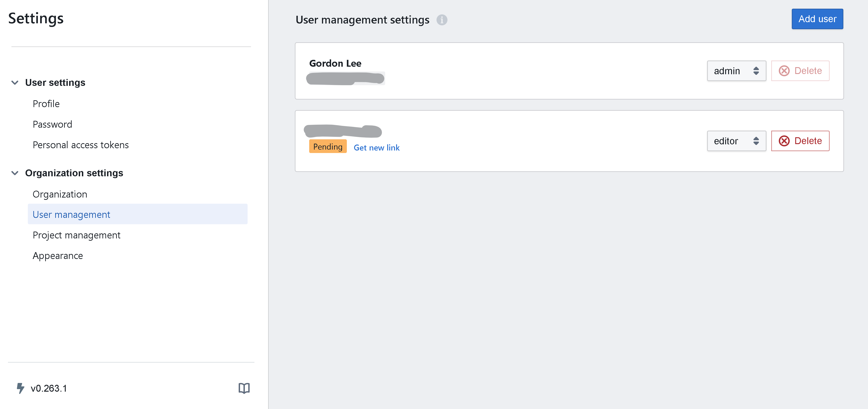The image size is (868, 409).
Task: Open the admin role dropdown for Gordon Lee
Action: click(737, 71)
